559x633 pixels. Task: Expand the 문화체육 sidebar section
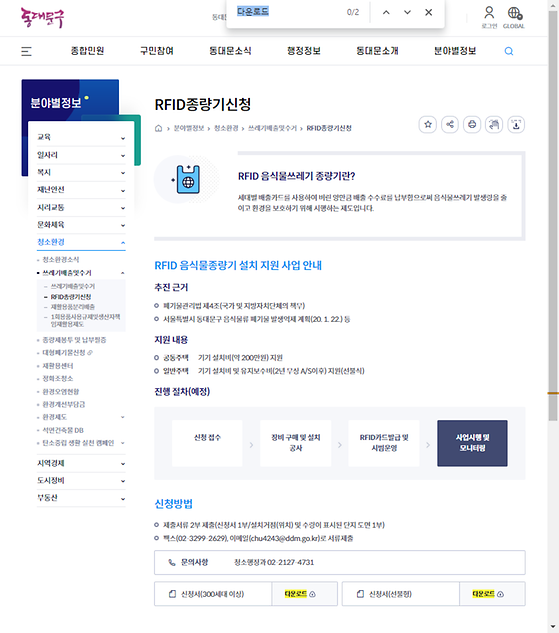pyautogui.click(x=81, y=225)
